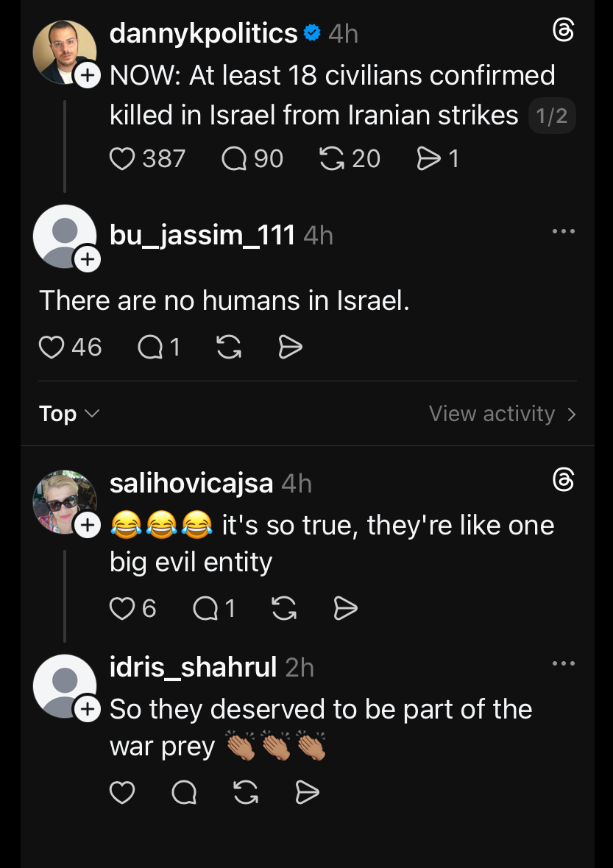Follow bu_jassim_111 using plus badge
This screenshot has height=868, width=613.
tap(88, 259)
